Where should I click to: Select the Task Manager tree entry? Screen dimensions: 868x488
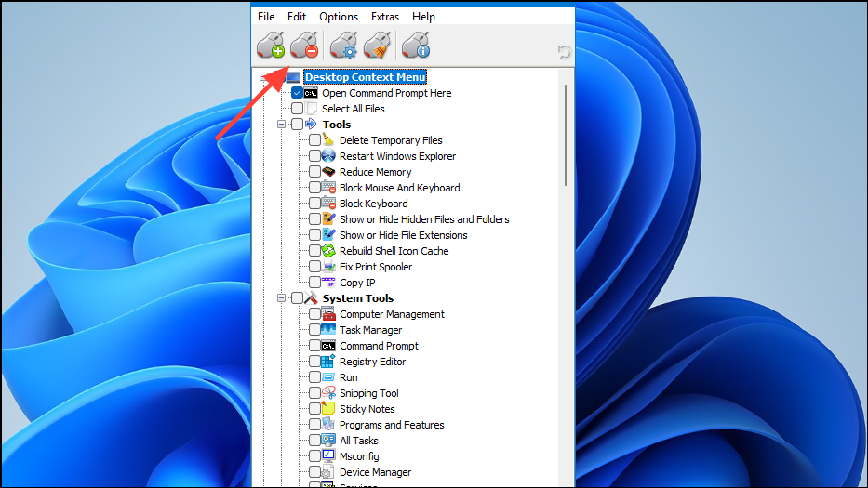coord(370,330)
